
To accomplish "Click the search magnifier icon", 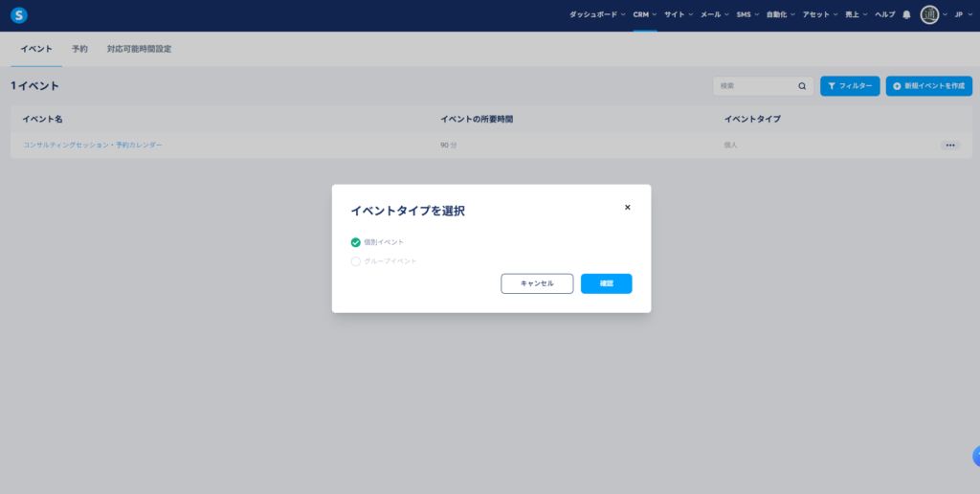I will [802, 86].
